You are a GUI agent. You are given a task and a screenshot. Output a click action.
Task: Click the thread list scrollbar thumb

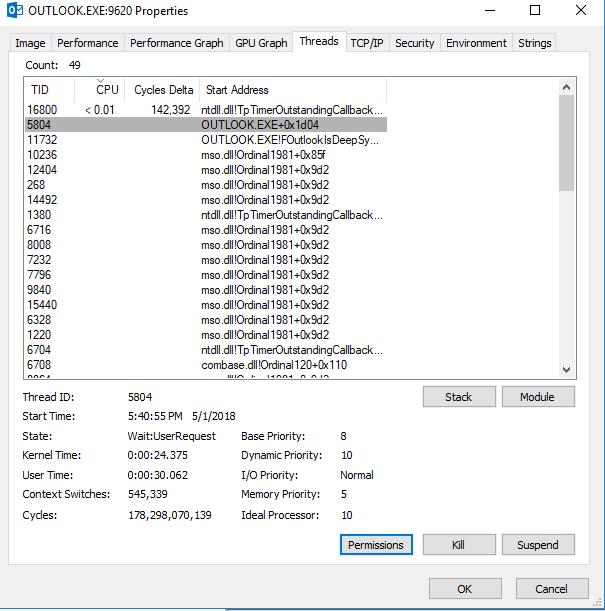point(566,143)
